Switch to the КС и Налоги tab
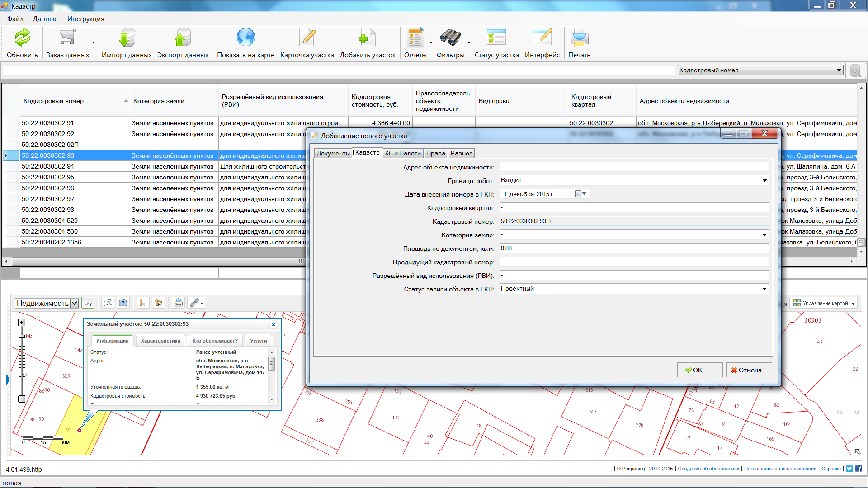 click(x=403, y=153)
